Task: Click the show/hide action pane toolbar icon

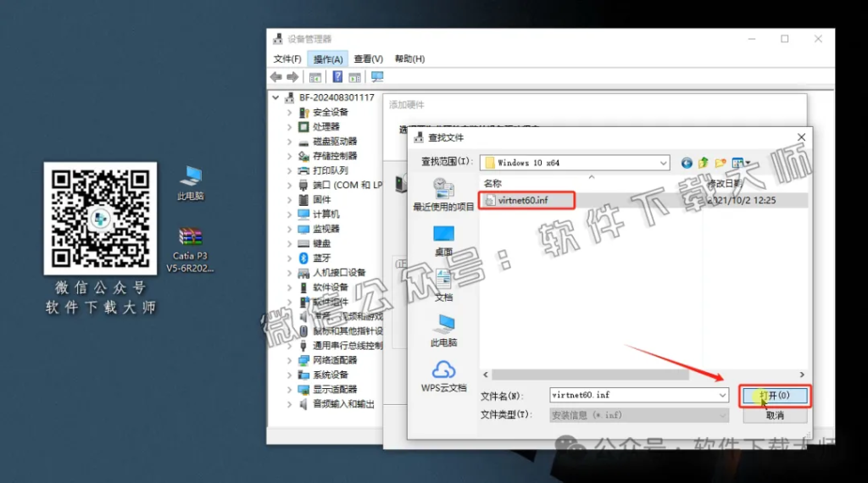Action: click(x=354, y=77)
